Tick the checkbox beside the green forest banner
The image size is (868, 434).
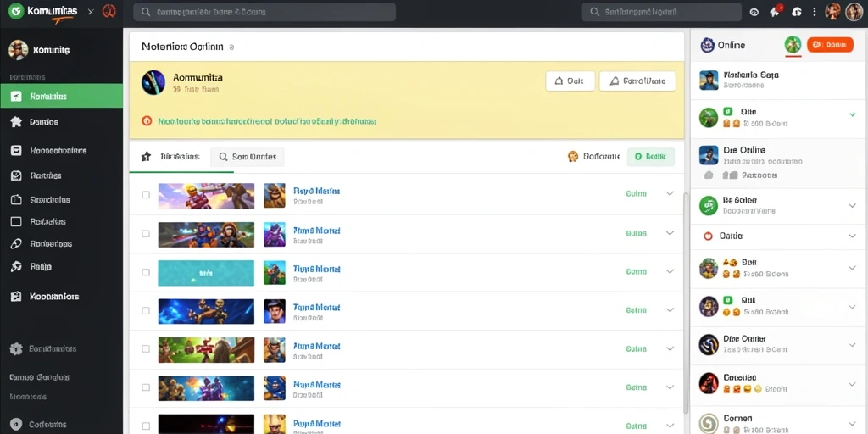click(146, 348)
